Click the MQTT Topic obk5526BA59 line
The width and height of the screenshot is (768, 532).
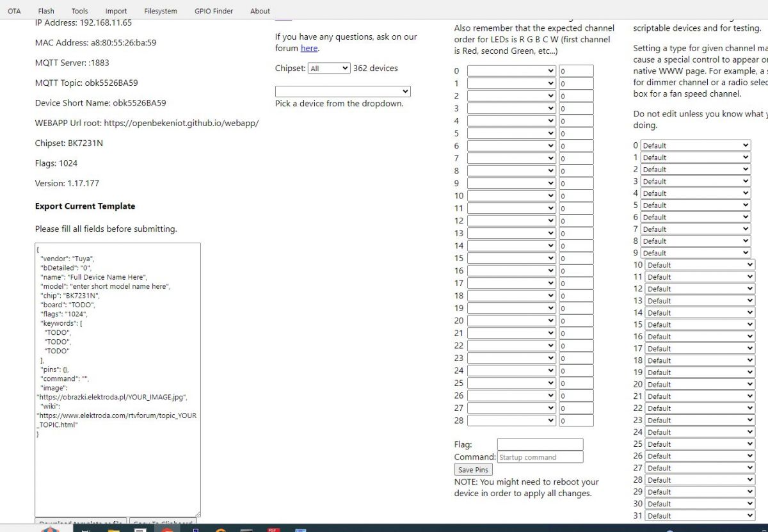coord(86,83)
